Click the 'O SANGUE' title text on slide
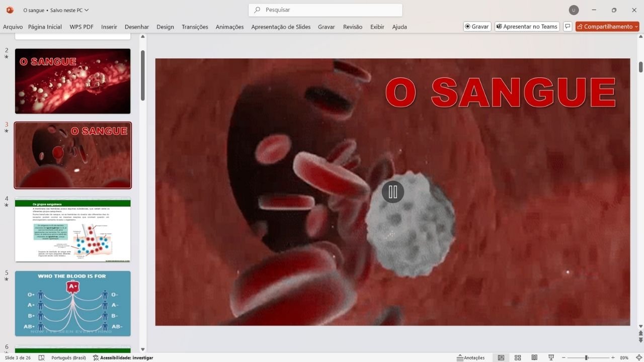Image resolution: width=644 pixels, height=362 pixels. pos(501,93)
